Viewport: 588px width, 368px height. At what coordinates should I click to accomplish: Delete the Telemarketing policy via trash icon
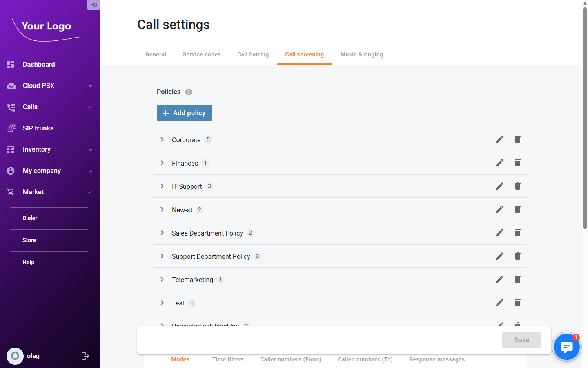pos(517,279)
